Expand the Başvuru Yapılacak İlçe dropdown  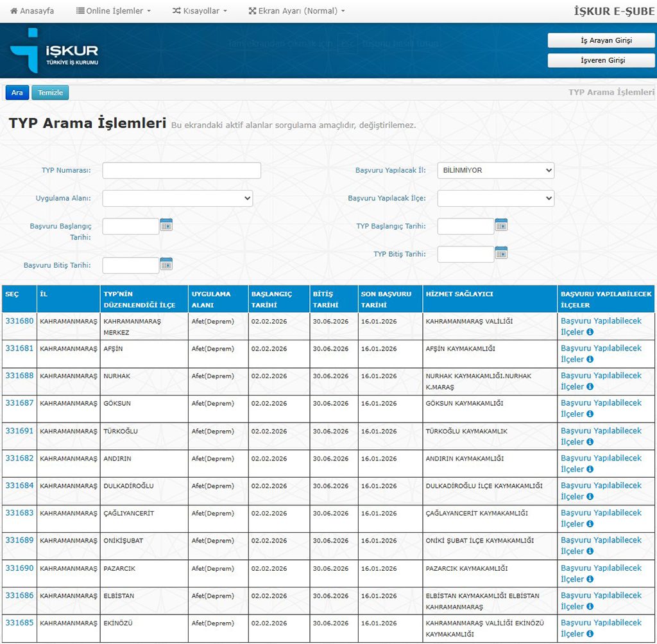(x=495, y=198)
